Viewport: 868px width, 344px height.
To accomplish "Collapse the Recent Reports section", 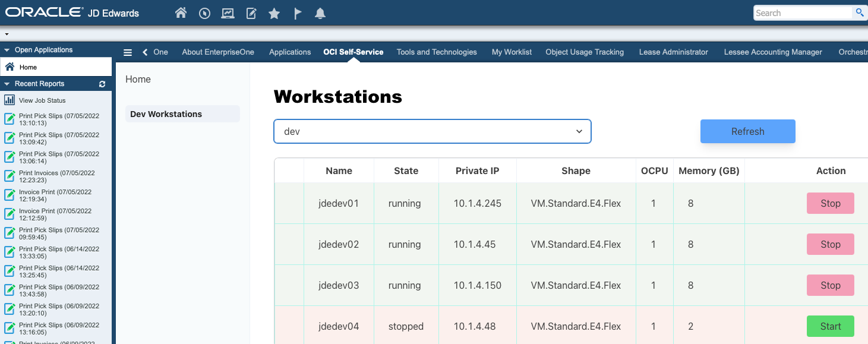I will (7, 84).
